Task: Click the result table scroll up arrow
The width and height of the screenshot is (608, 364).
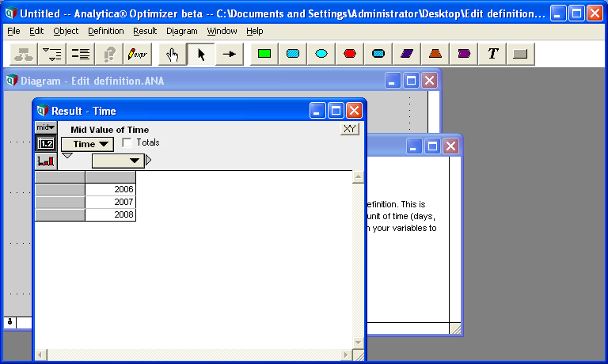Action: (359, 177)
